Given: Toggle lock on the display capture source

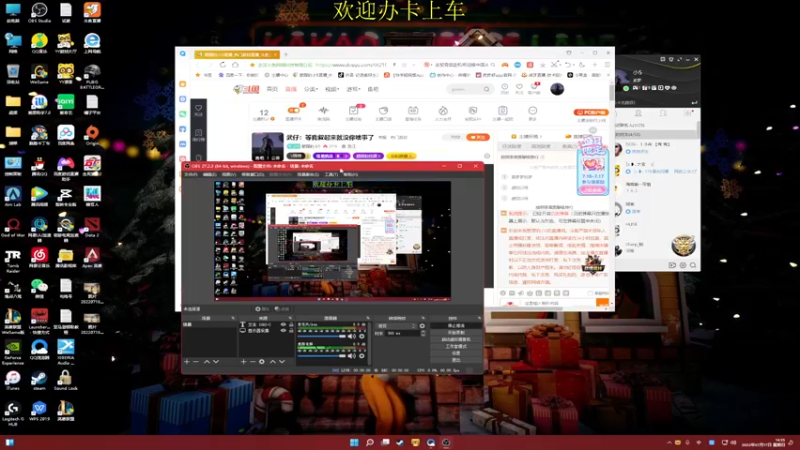Looking at the screenshot, I should coord(291,331).
